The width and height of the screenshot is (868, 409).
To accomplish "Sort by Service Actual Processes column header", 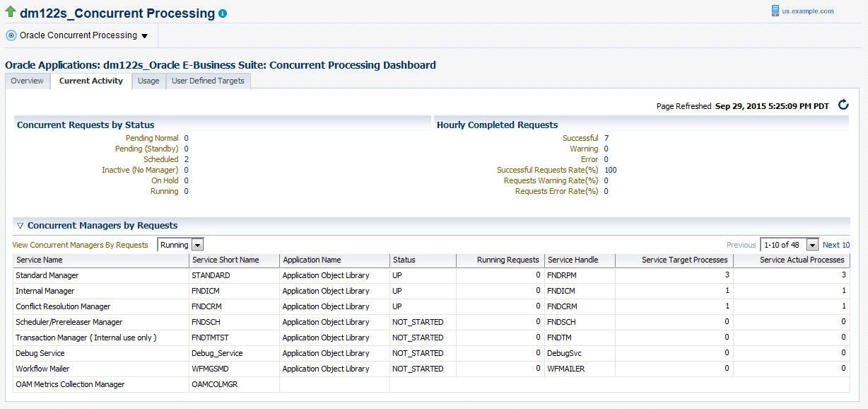I will 792,260.
